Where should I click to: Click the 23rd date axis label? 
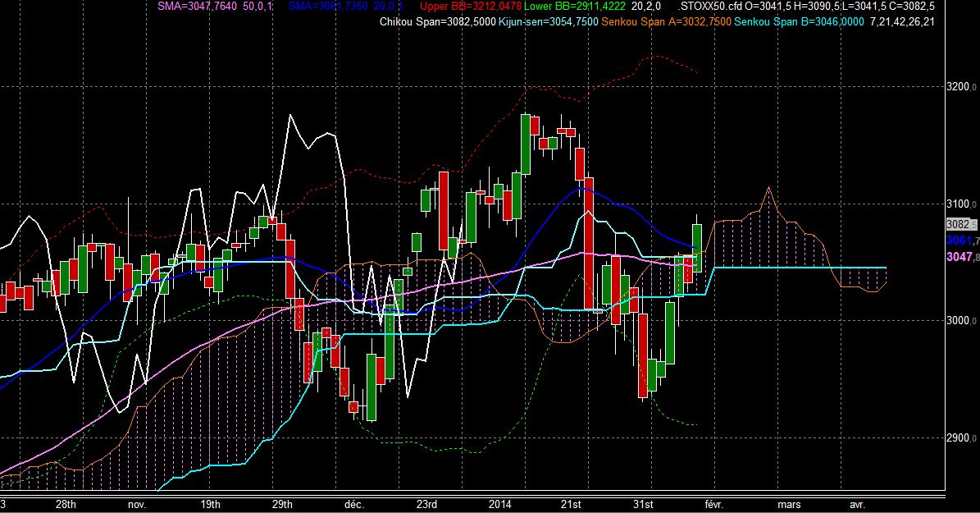427,504
